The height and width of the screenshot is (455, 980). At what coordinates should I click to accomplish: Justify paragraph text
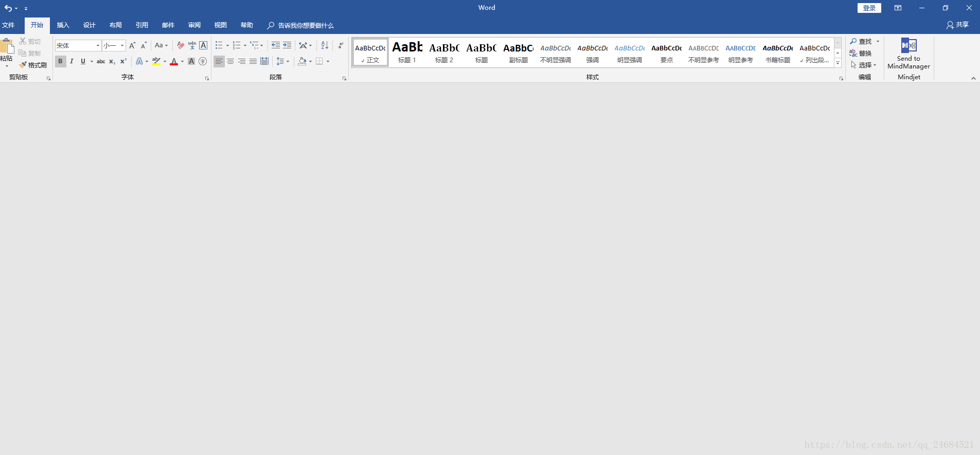pos(253,61)
